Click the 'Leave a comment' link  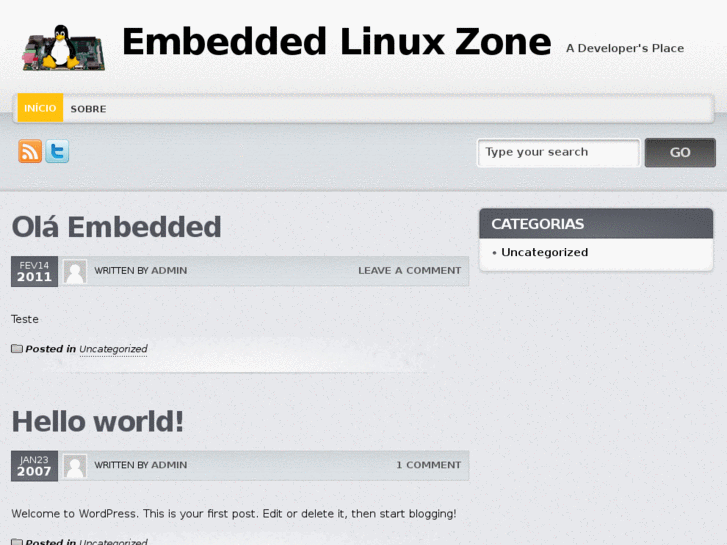click(x=409, y=271)
